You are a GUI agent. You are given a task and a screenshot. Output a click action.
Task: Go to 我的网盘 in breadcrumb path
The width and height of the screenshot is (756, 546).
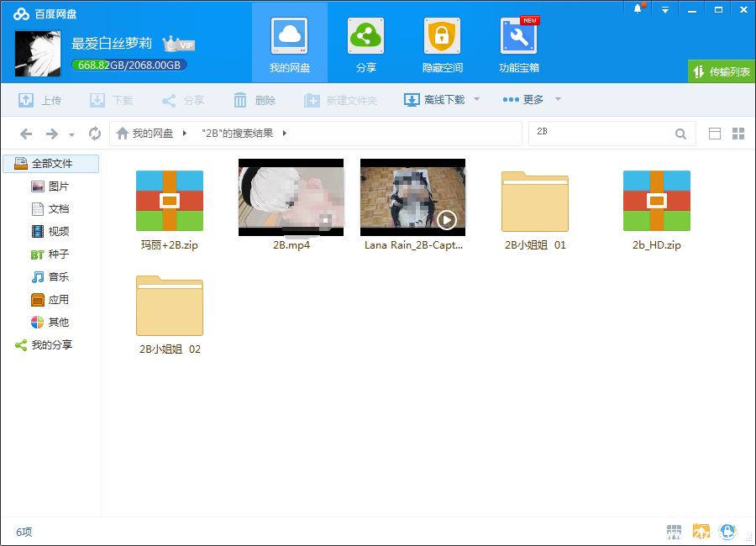tap(153, 133)
